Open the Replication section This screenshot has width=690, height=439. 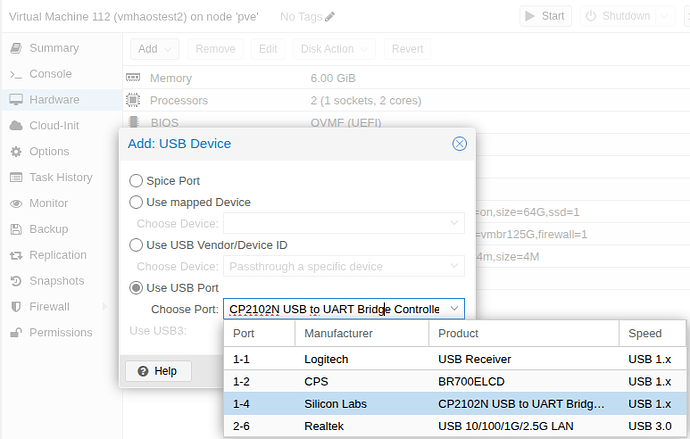point(58,255)
